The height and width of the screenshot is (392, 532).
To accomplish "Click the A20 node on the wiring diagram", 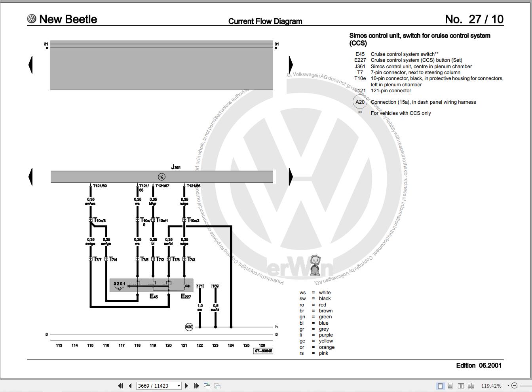I will (x=189, y=327).
